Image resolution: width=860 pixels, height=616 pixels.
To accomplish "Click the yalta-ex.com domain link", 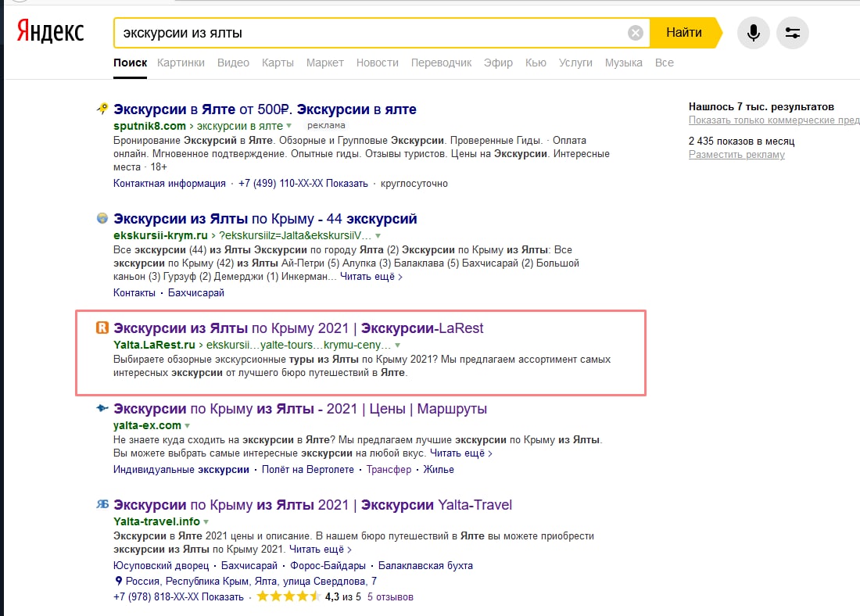I will pos(147,426).
